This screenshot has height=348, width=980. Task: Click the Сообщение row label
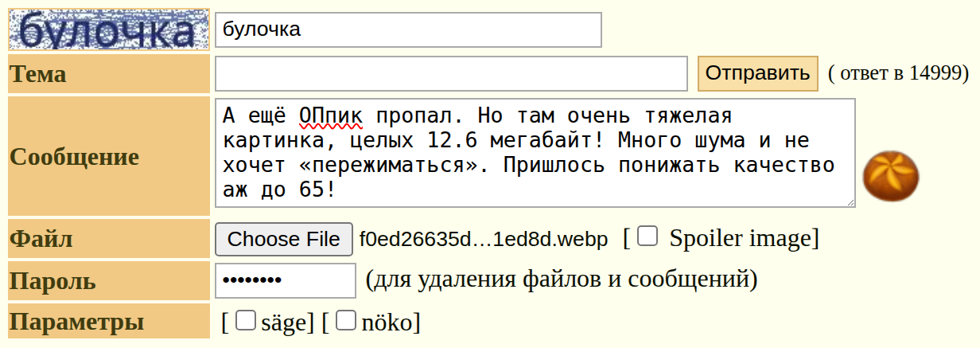click(x=74, y=157)
